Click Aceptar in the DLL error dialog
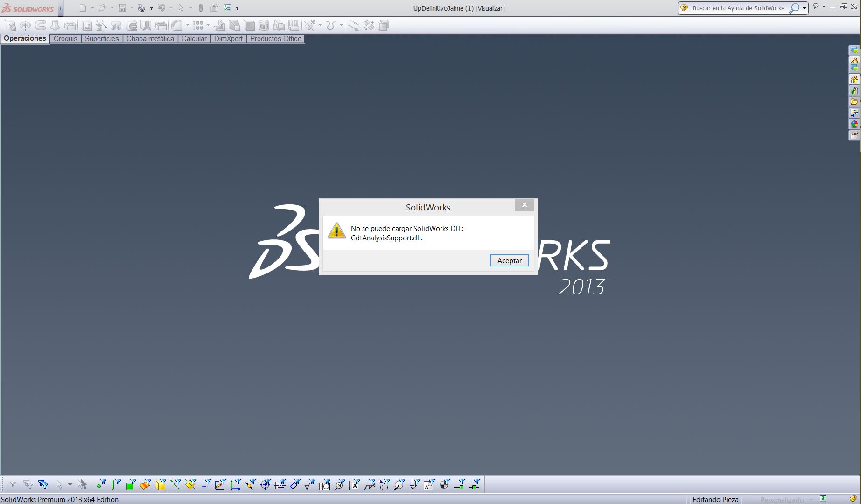 (x=509, y=260)
